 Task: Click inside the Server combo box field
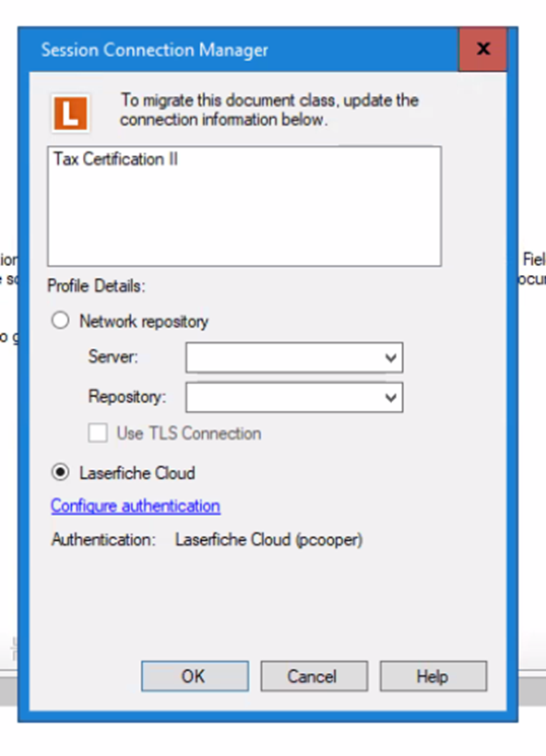coord(283,358)
